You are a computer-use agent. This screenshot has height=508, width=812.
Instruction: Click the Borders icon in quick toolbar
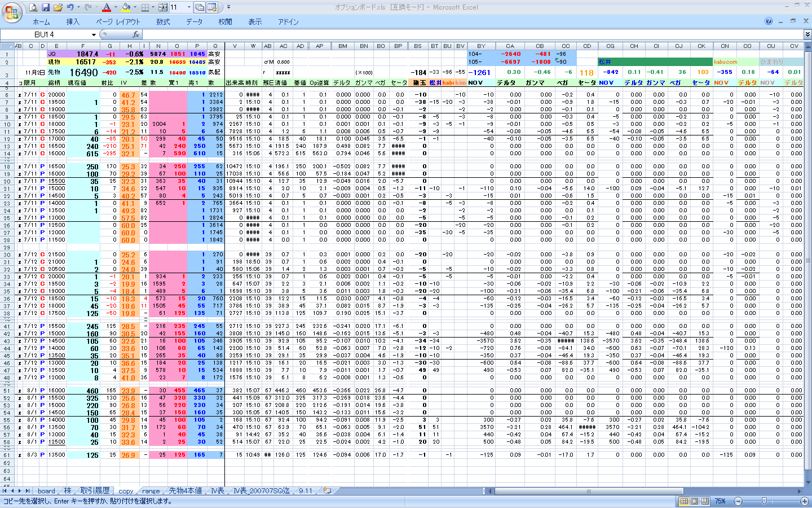pyautogui.click(x=145, y=7)
